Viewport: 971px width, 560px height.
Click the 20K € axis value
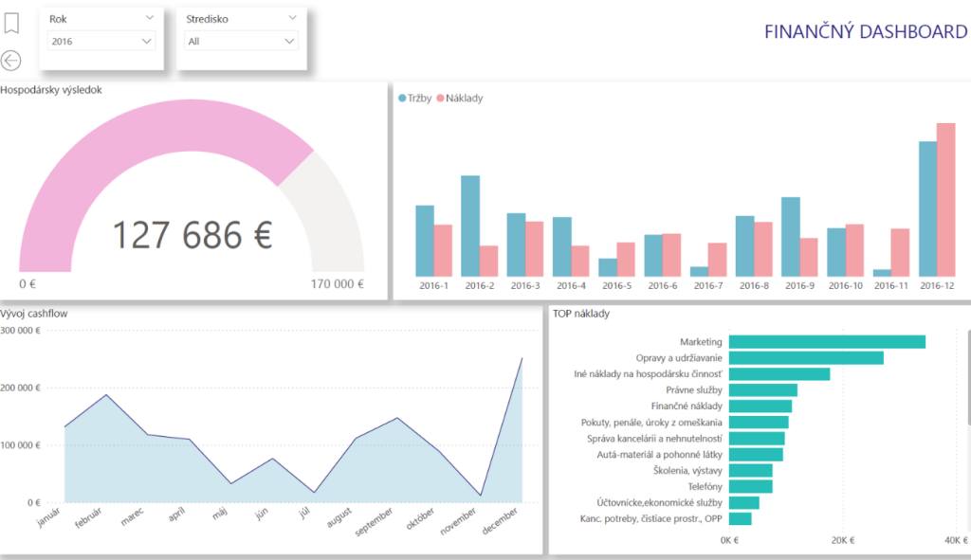[x=843, y=540]
